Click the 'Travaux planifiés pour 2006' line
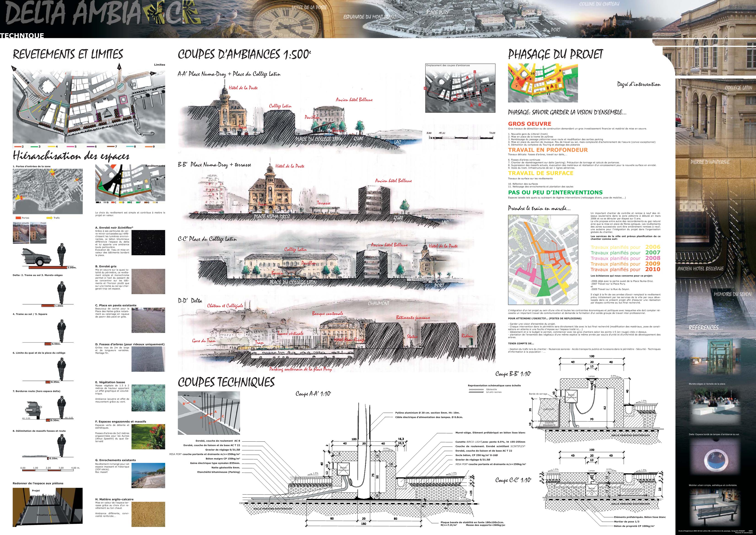756x535 pixels. [625, 247]
